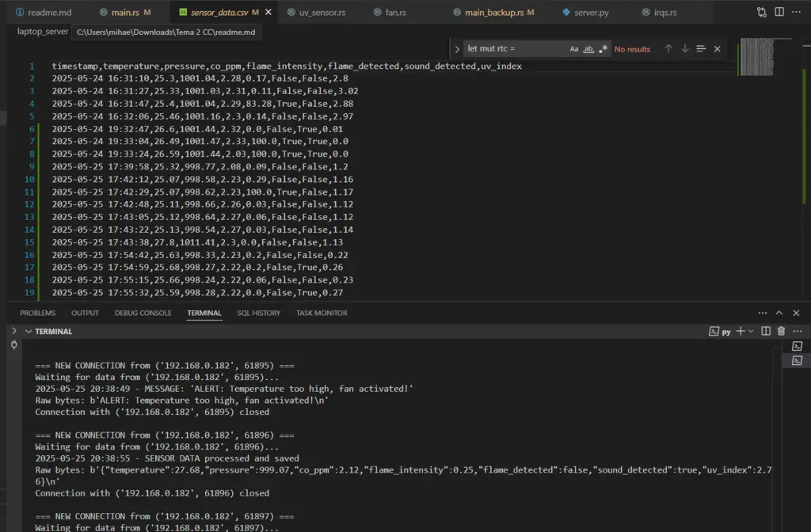Switch to OUTPUT panel tab

point(85,313)
